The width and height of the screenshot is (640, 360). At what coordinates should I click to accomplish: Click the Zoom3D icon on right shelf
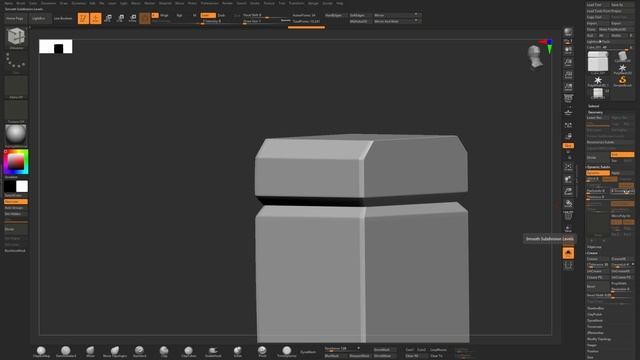click(x=568, y=191)
